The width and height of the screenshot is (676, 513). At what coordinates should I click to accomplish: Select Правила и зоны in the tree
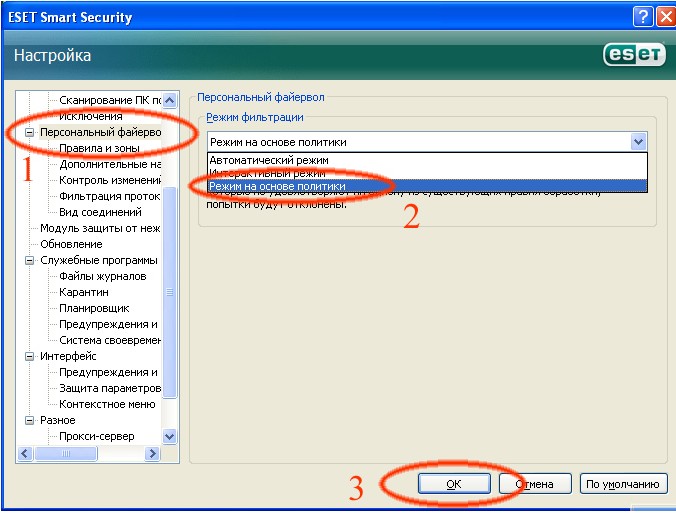(100, 148)
